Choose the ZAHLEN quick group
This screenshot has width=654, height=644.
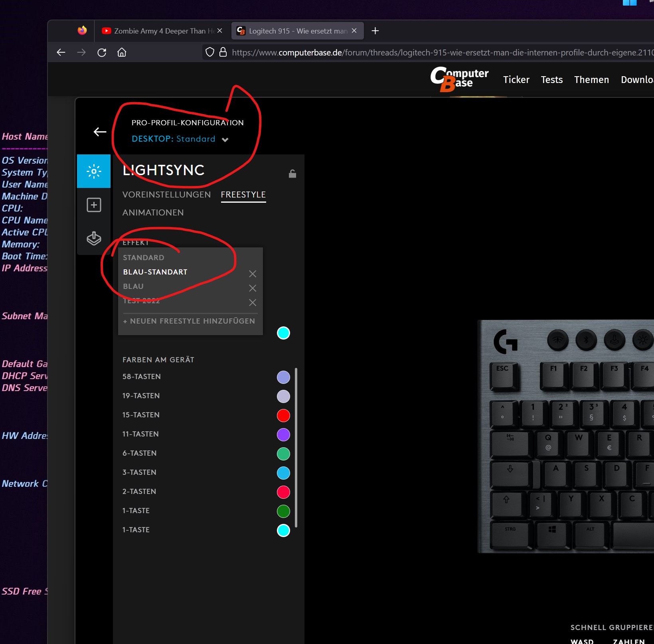pos(629,641)
